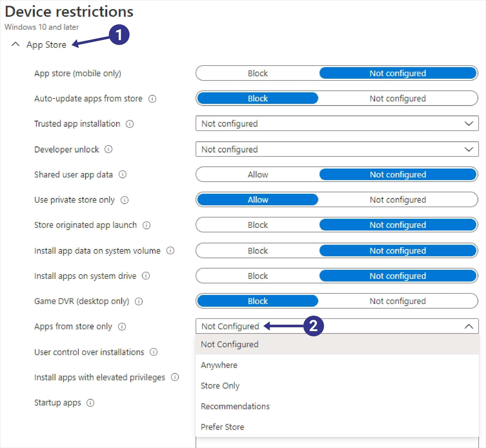Collapse the App Store section chevron

[15, 44]
